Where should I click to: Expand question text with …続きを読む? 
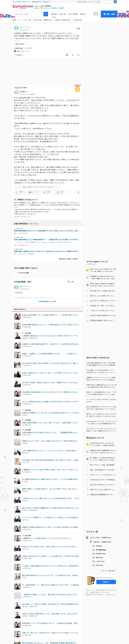tap(20, 44)
